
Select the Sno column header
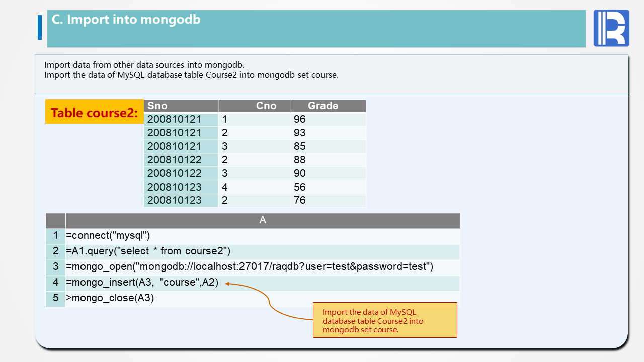(181, 106)
